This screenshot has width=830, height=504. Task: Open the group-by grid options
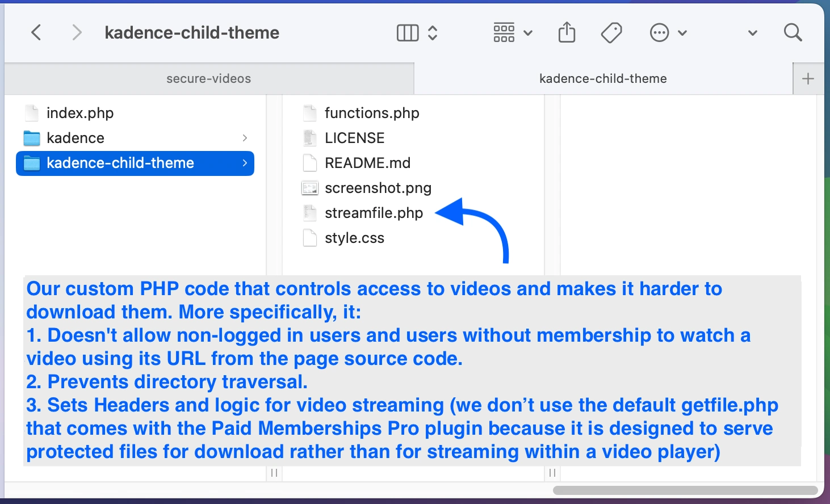click(x=504, y=33)
